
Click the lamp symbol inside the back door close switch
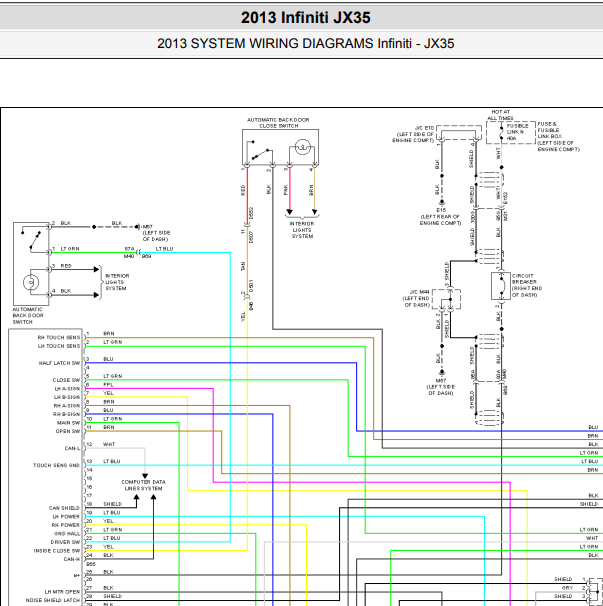302,147
